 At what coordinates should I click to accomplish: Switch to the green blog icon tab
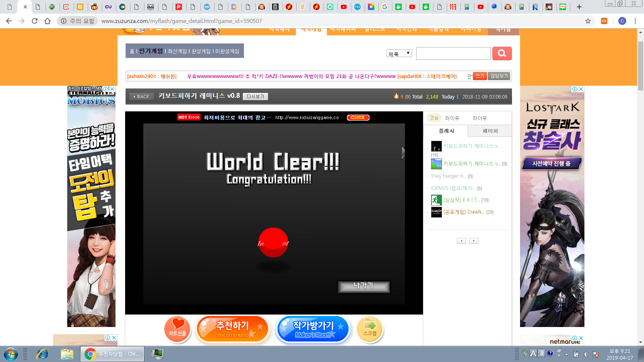coord(563,7)
